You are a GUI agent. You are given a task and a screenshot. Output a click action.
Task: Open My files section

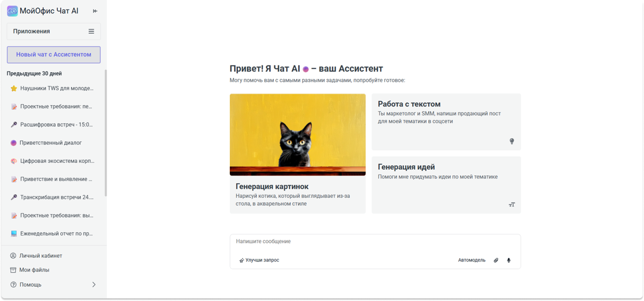(x=34, y=270)
